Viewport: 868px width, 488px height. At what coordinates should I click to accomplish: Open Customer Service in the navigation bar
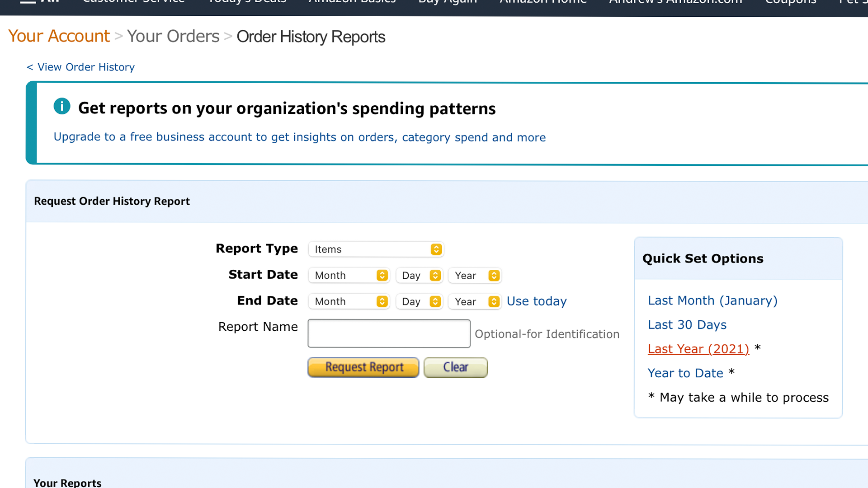(x=133, y=2)
